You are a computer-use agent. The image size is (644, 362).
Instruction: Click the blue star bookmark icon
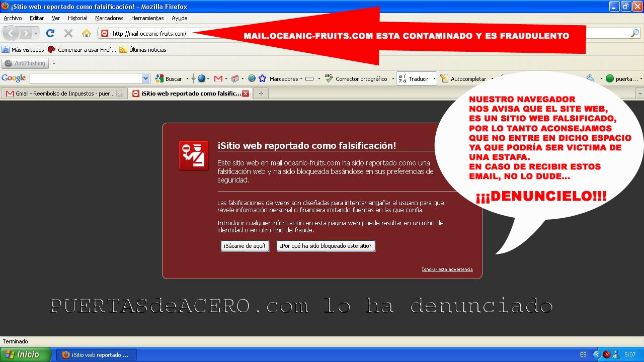coord(262,78)
